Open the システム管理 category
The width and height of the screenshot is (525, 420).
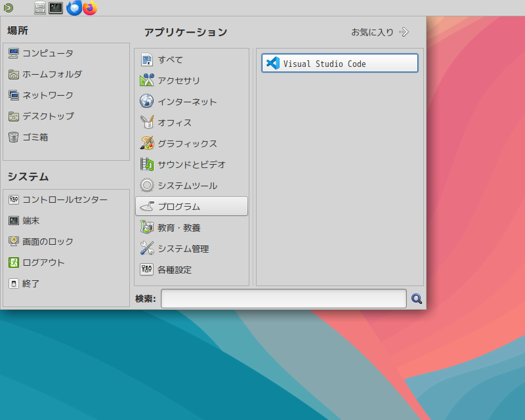click(x=192, y=249)
